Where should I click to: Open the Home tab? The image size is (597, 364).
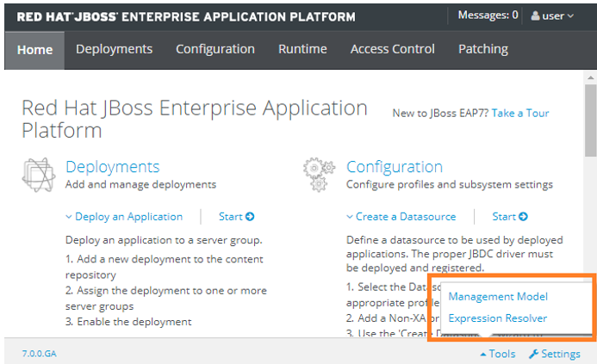coord(34,50)
